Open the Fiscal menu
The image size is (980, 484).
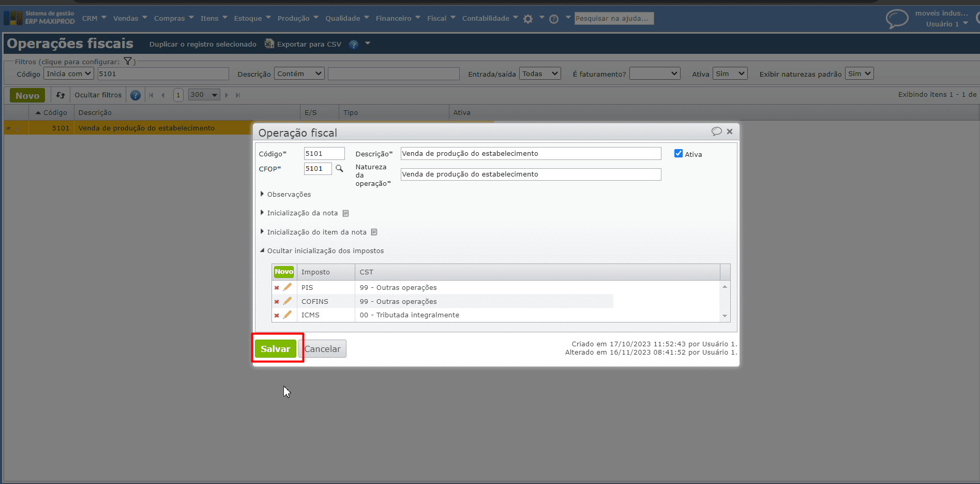pyautogui.click(x=441, y=19)
